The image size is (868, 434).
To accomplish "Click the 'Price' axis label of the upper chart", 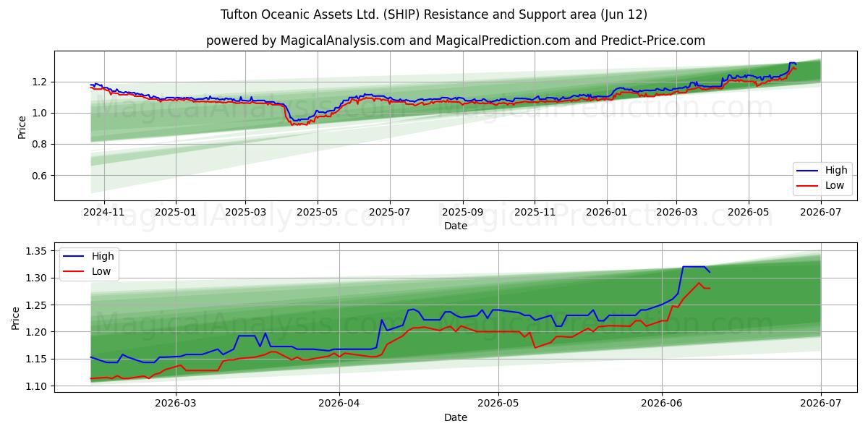I will click(22, 126).
